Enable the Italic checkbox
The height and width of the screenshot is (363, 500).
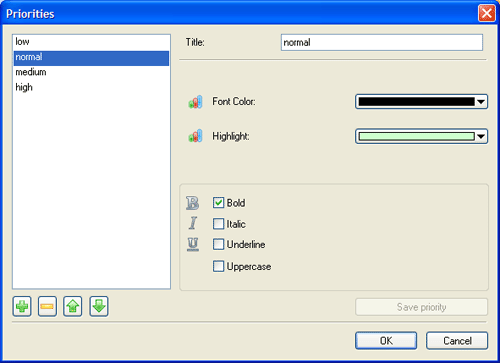[218, 224]
